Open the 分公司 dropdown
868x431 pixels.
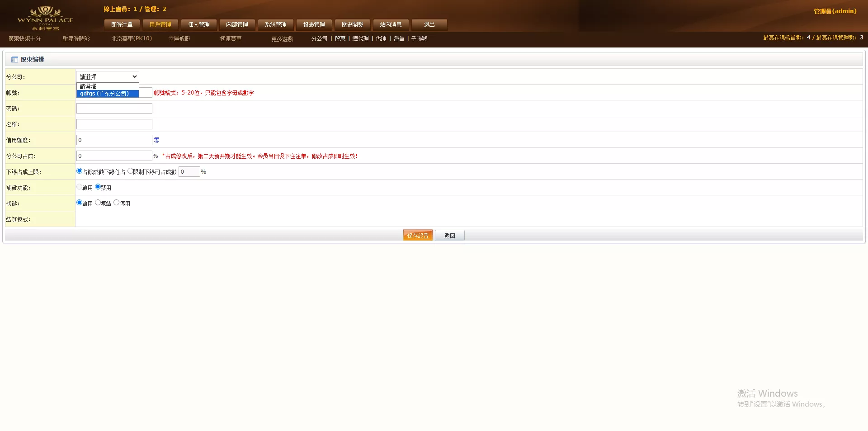(x=108, y=77)
